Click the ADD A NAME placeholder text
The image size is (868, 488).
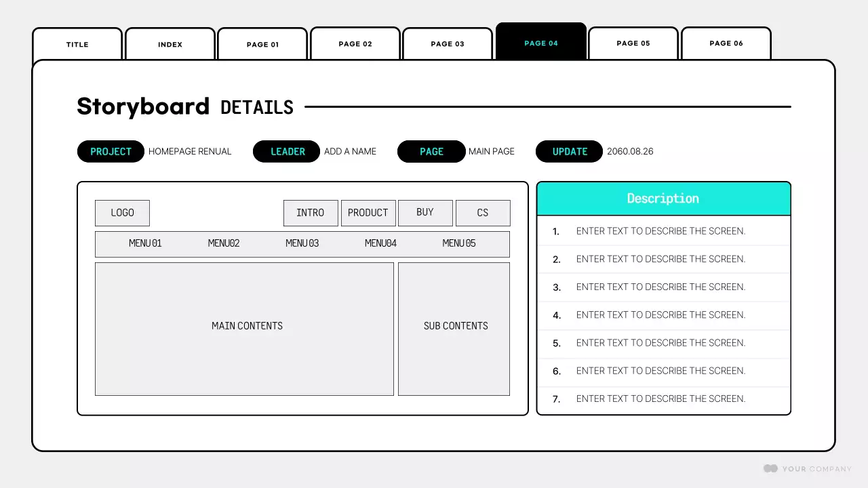click(350, 151)
